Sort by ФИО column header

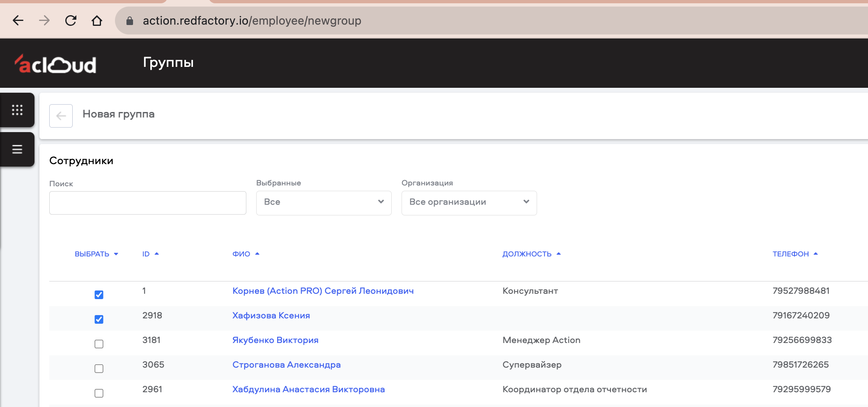246,254
